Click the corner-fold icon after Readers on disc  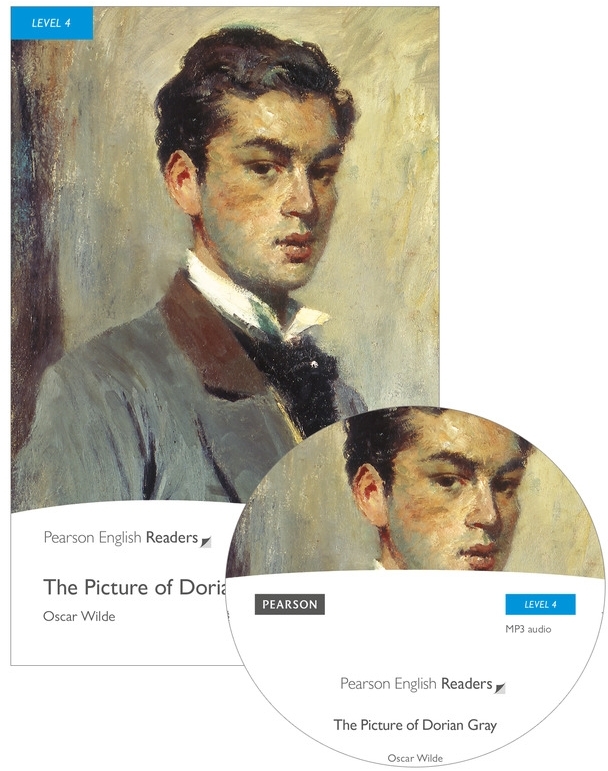pos(500,688)
